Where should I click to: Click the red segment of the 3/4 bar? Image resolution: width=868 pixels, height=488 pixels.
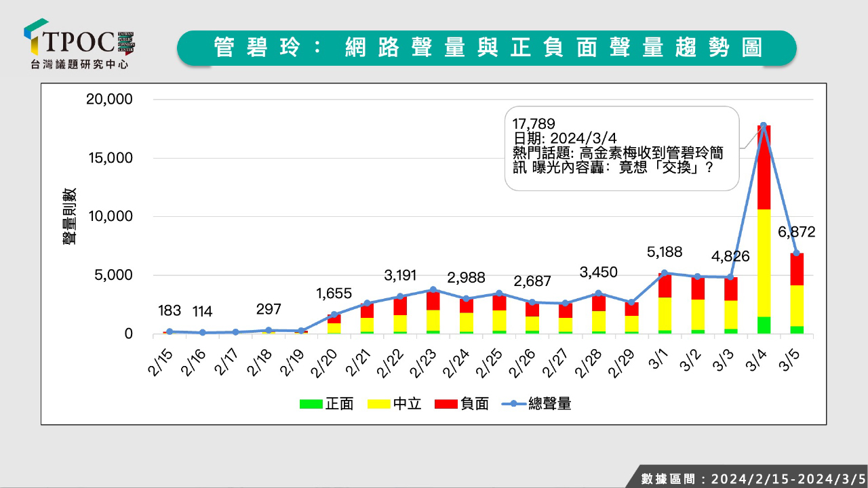[764, 168]
